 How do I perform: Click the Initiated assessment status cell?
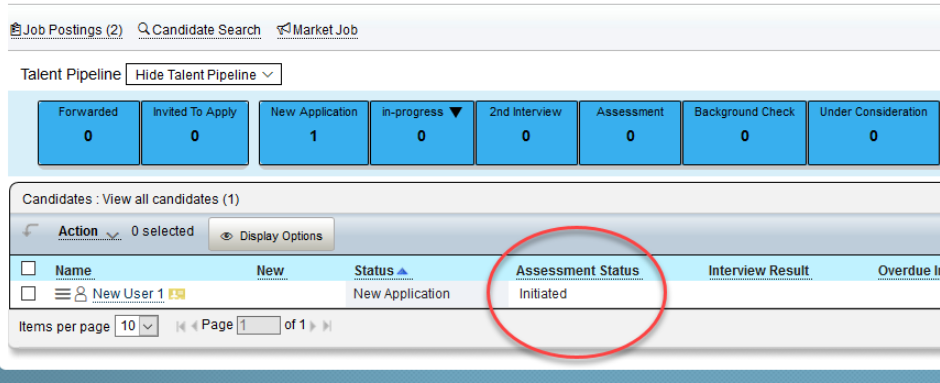coord(543,294)
